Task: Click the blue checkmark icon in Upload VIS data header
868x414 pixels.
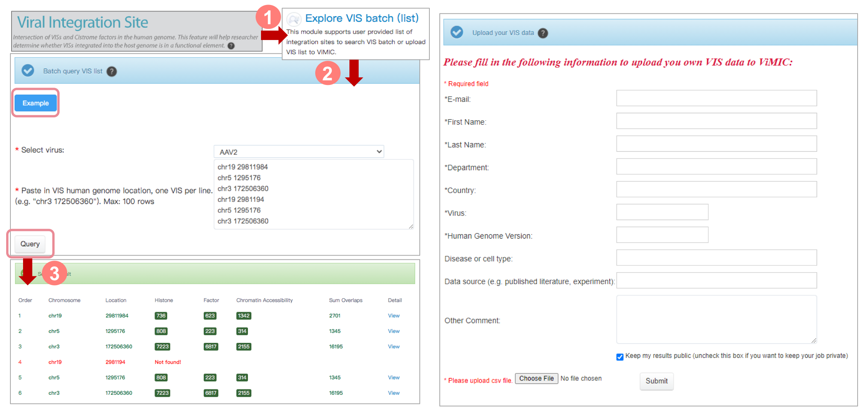Action: point(457,32)
